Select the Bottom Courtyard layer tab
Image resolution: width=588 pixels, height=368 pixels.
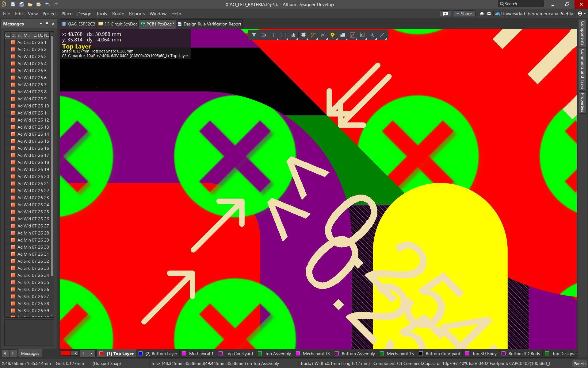(x=440, y=354)
